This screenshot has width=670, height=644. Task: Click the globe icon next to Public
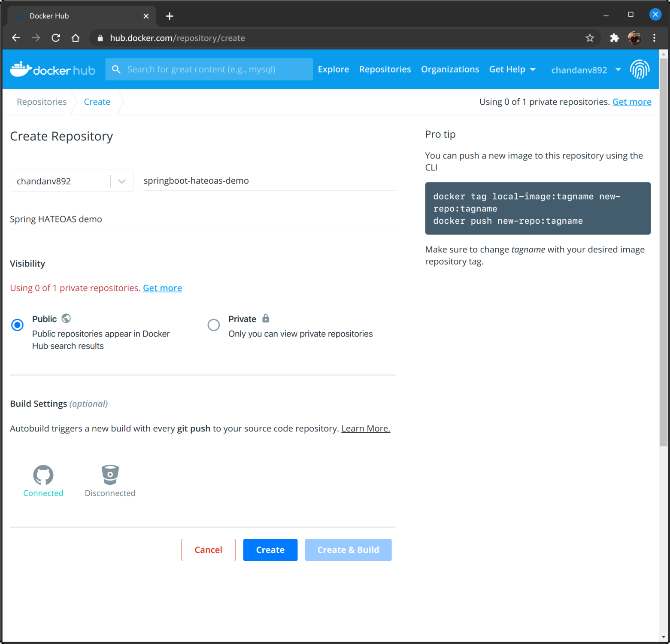click(x=66, y=318)
